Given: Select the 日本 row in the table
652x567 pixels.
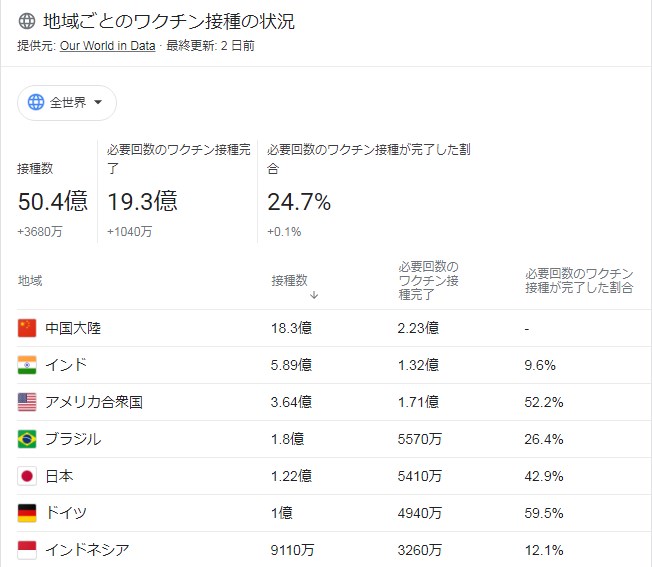Looking at the screenshot, I should click(333, 476).
